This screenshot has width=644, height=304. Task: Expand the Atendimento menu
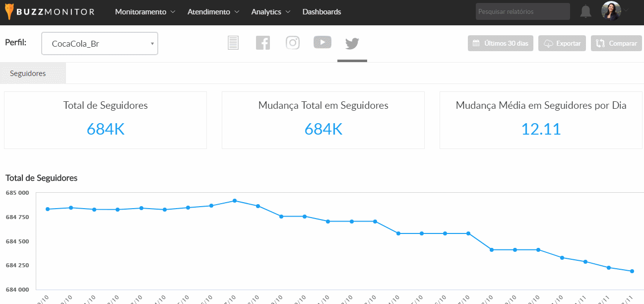pos(213,12)
